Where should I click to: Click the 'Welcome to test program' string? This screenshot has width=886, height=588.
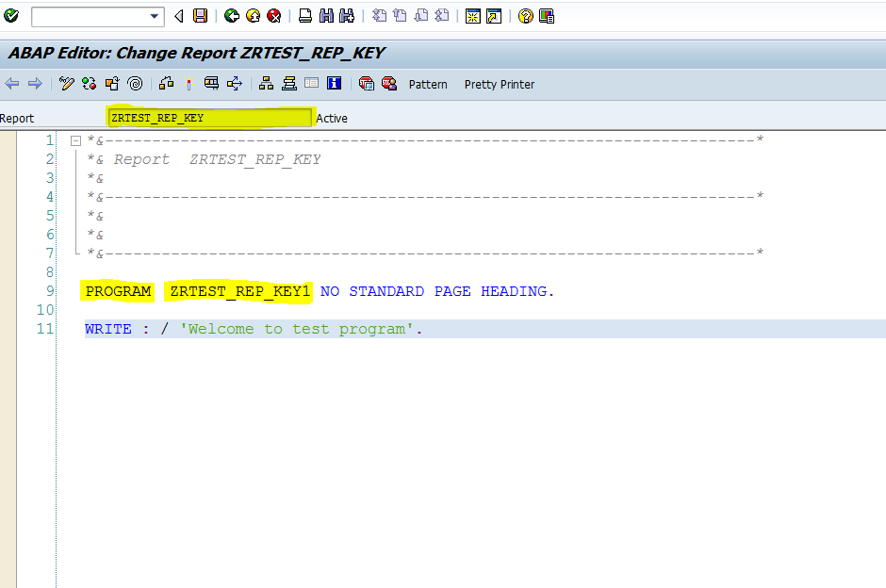tap(297, 329)
